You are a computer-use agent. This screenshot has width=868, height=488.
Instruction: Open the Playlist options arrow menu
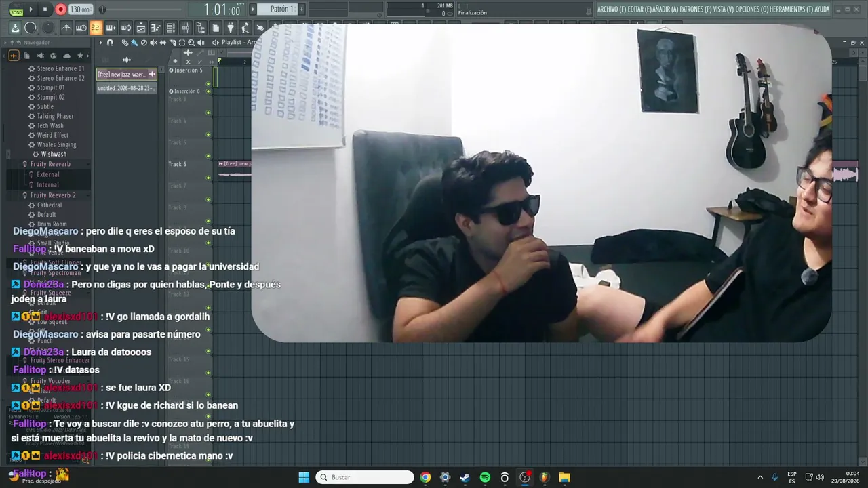(100, 43)
